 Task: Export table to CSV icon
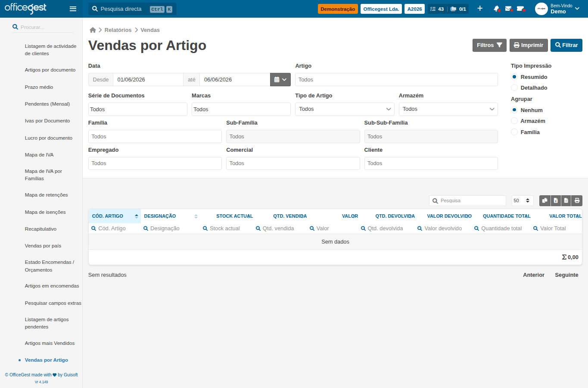pos(566,200)
